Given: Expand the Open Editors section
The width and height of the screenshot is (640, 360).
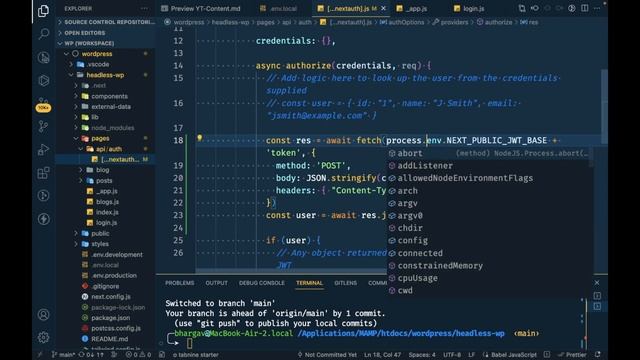Looking at the screenshot, I should pyautogui.click(x=106, y=33).
